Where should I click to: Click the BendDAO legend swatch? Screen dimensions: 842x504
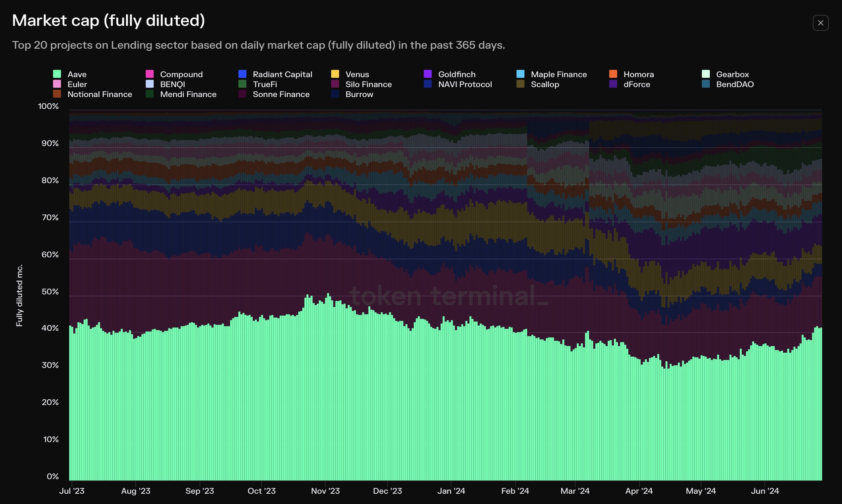point(706,83)
